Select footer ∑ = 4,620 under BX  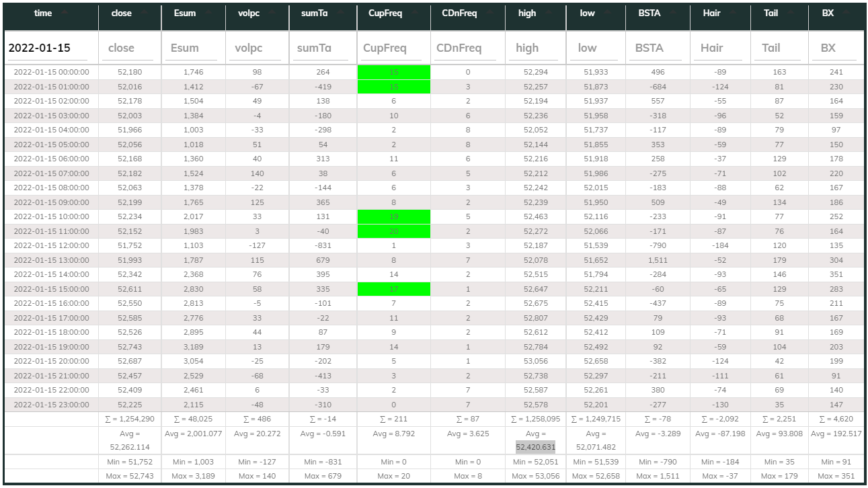point(836,419)
